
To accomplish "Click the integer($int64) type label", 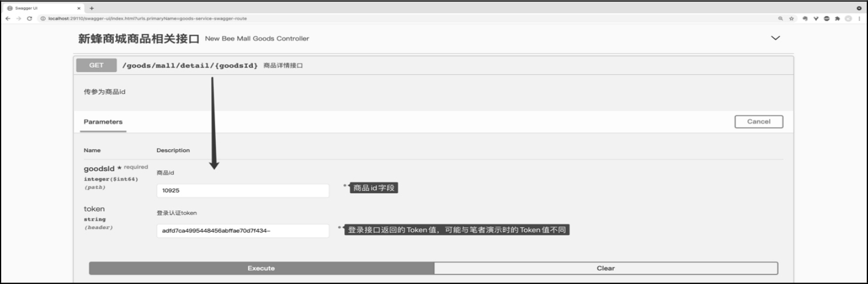I will pos(111,179).
